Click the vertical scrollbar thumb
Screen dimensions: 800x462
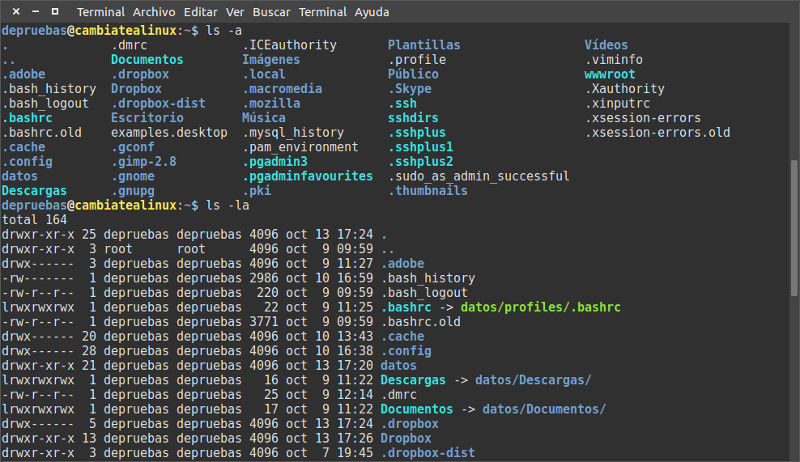coord(794,227)
